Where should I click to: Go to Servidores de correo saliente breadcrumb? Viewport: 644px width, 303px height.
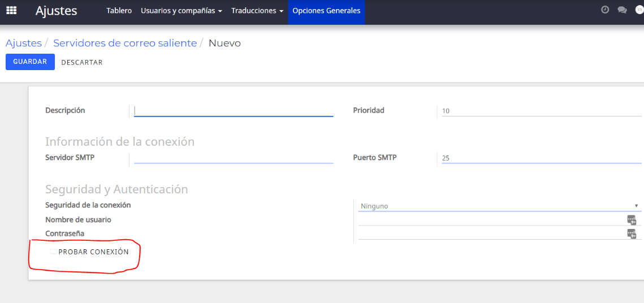pyautogui.click(x=125, y=43)
